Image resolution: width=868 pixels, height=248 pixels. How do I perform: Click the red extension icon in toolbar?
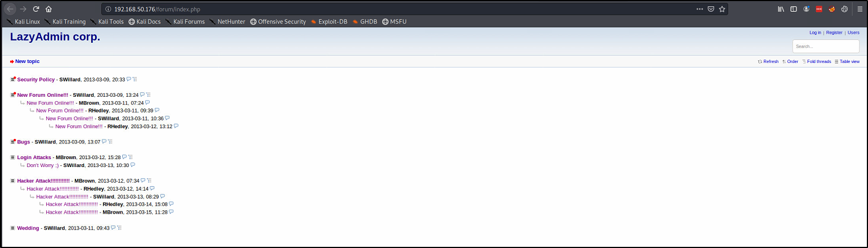click(x=819, y=9)
